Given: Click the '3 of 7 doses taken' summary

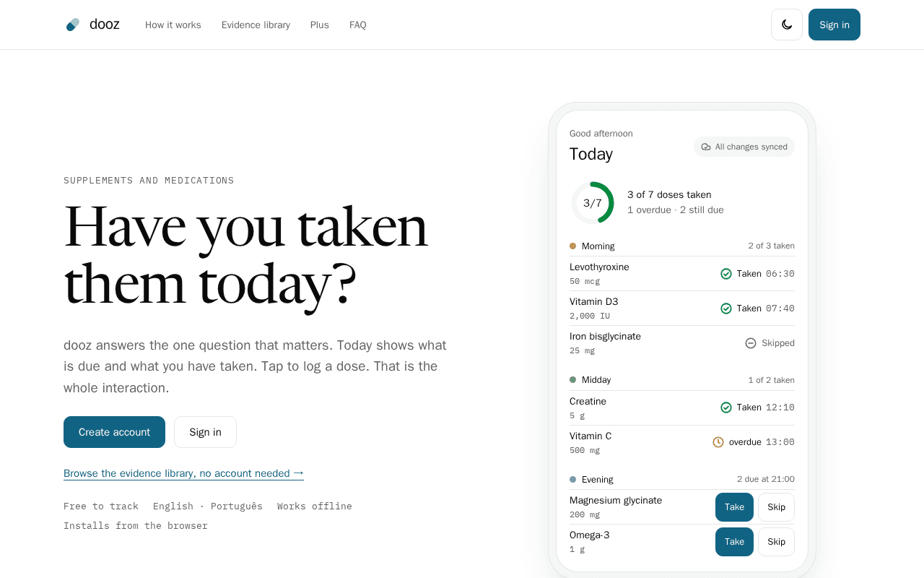Looking at the screenshot, I should [669, 195].
